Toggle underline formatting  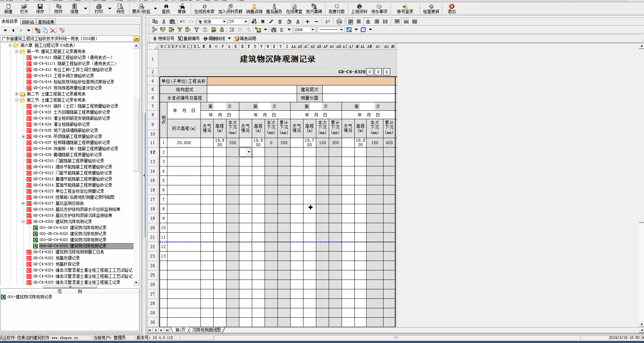tap(280, 22)
